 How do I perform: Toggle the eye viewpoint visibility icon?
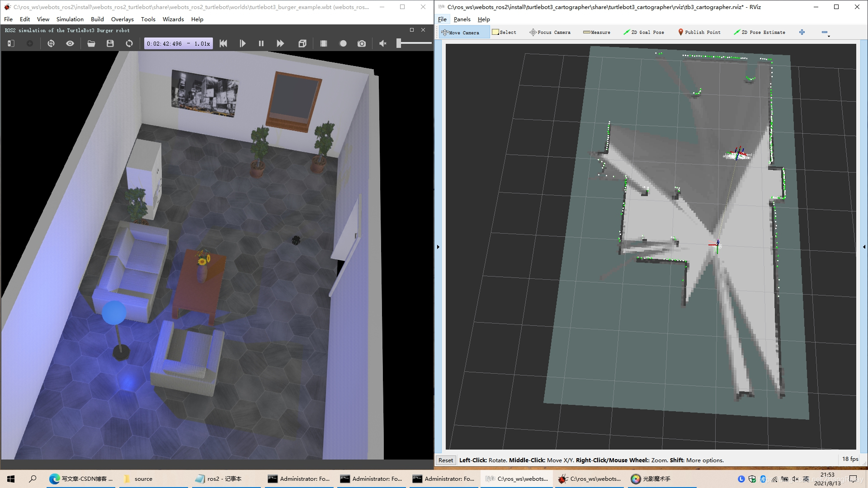(x=70, y=43)
